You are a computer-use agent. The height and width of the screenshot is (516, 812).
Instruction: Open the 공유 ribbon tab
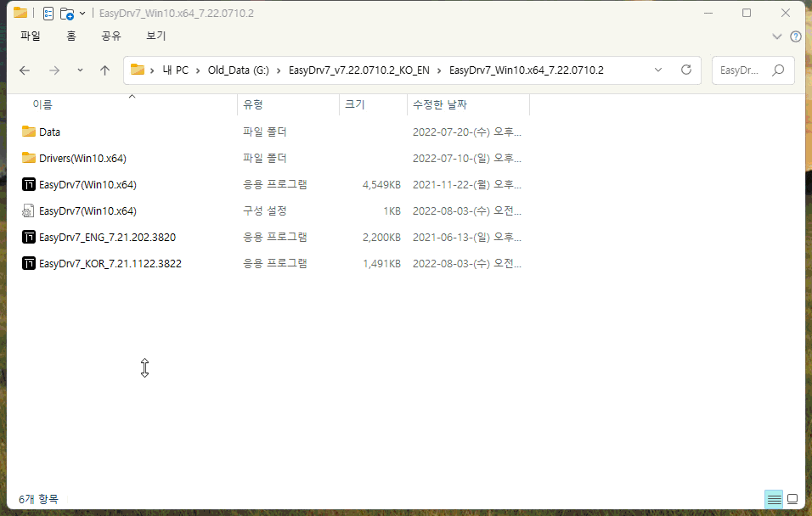(110, 36)
